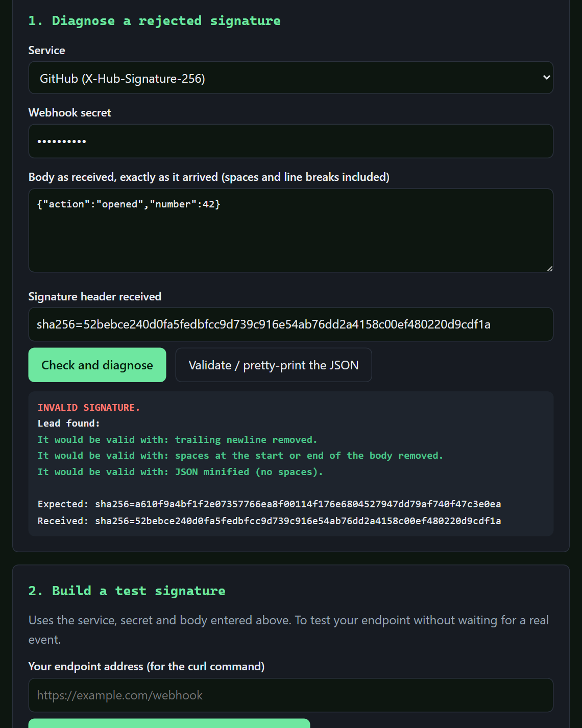The image size is (582, 728).
Task: Click the Signature header received field
Action: coord(290,324)
